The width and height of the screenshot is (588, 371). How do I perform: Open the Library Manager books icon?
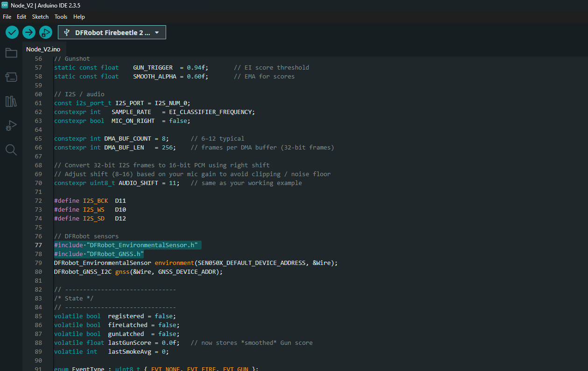pos(11,101)
